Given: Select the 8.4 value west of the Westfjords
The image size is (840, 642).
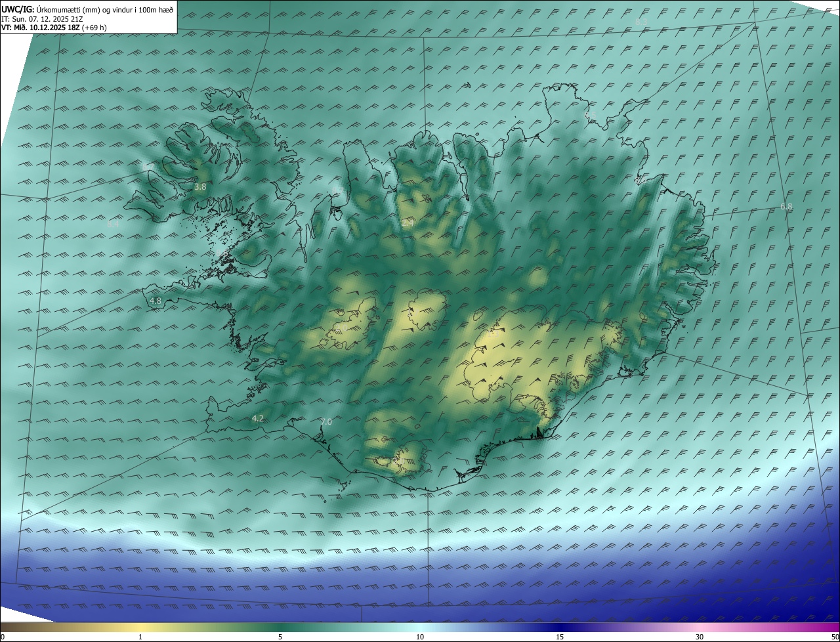Looking at the screenshot, I should pyautogui.click(x=113, y=224).
